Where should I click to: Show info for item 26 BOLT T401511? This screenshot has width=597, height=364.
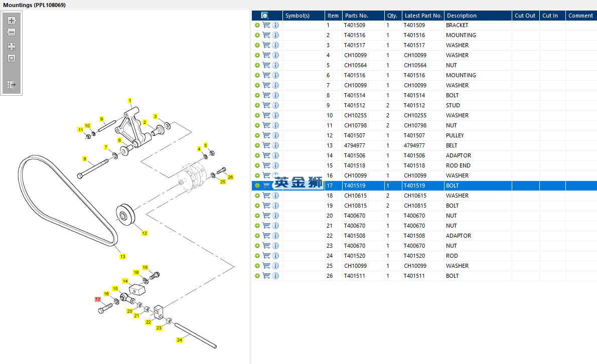(275, 276)
